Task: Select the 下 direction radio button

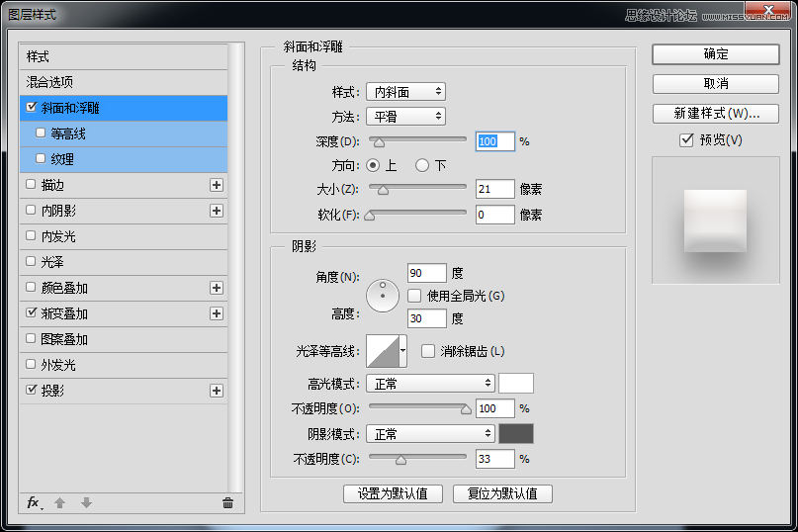Action: click(x=422, y=166)
